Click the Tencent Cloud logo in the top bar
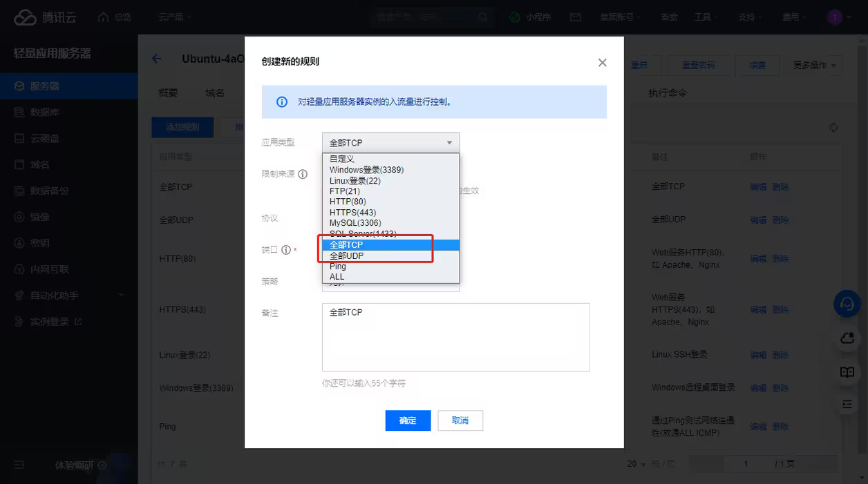The width and height of the screenshot is (868, 484). click(x=45, y=17)
